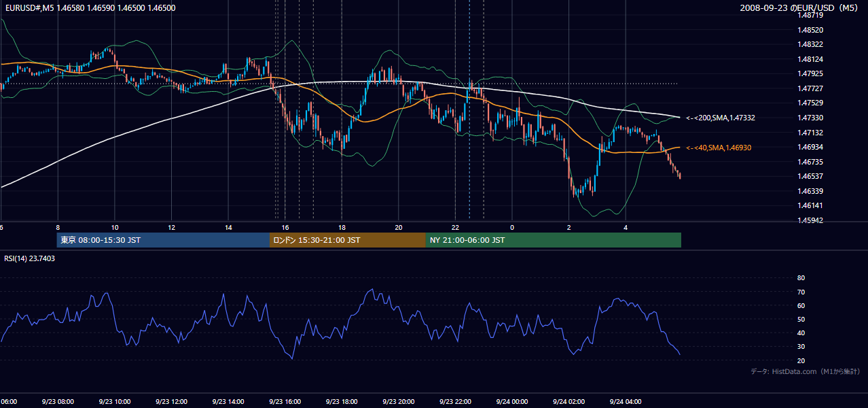The height and width of the screenshot is (408, 868).
Task: Click the RSI scale level 30
Action: click(801, 347)
